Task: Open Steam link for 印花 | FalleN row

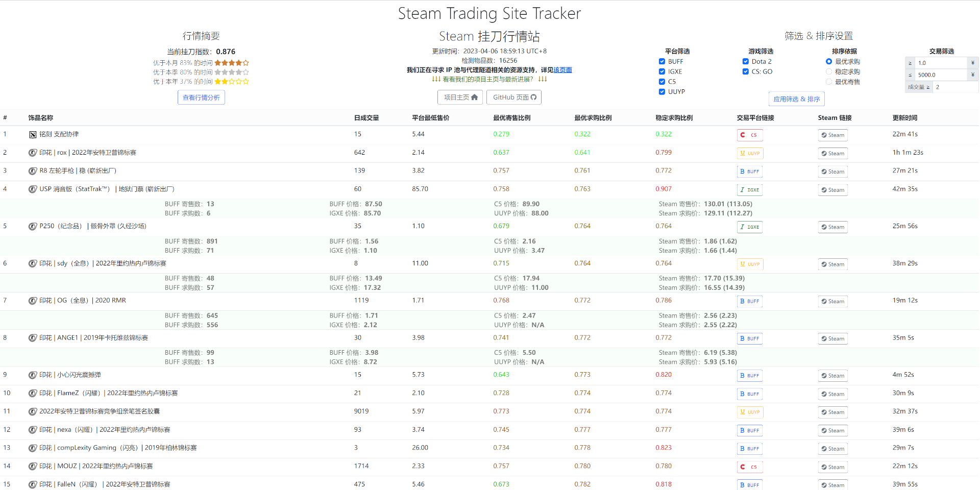Action: 833,485
